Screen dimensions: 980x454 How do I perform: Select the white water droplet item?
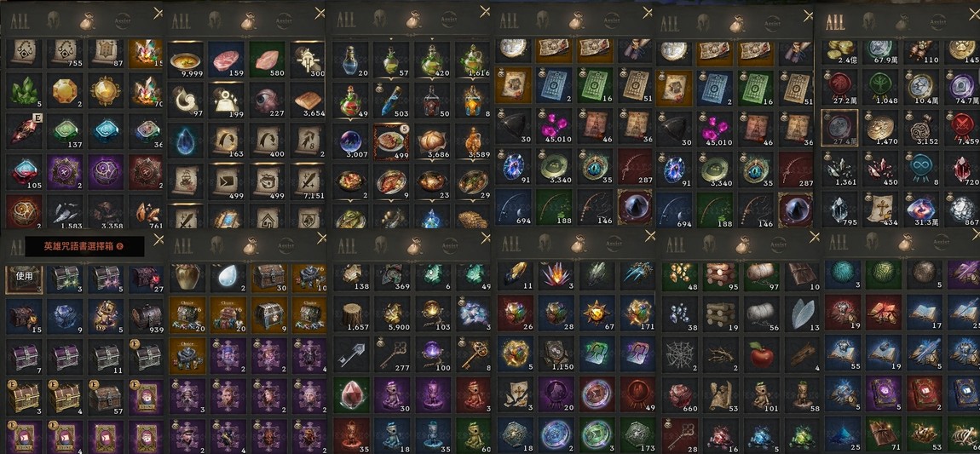pos(226,277)
